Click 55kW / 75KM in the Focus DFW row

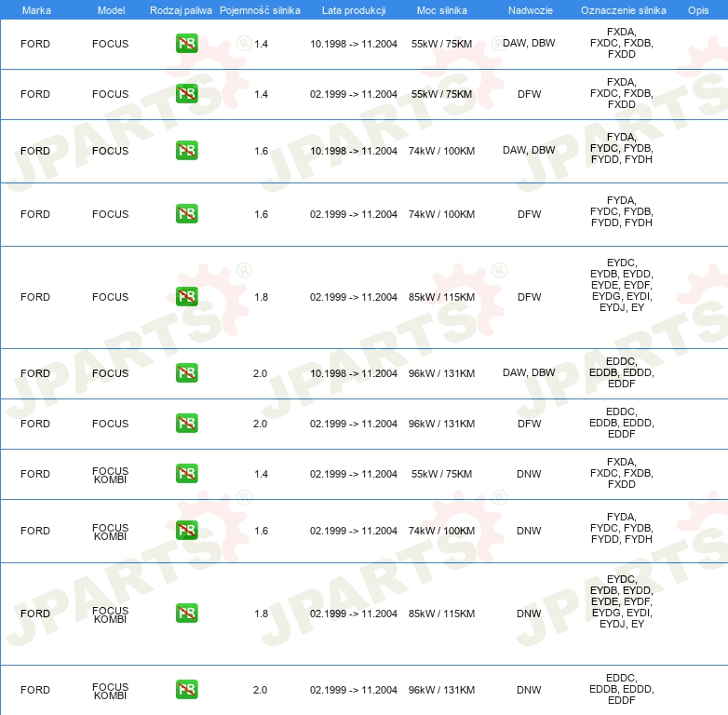tap(441, 94)
